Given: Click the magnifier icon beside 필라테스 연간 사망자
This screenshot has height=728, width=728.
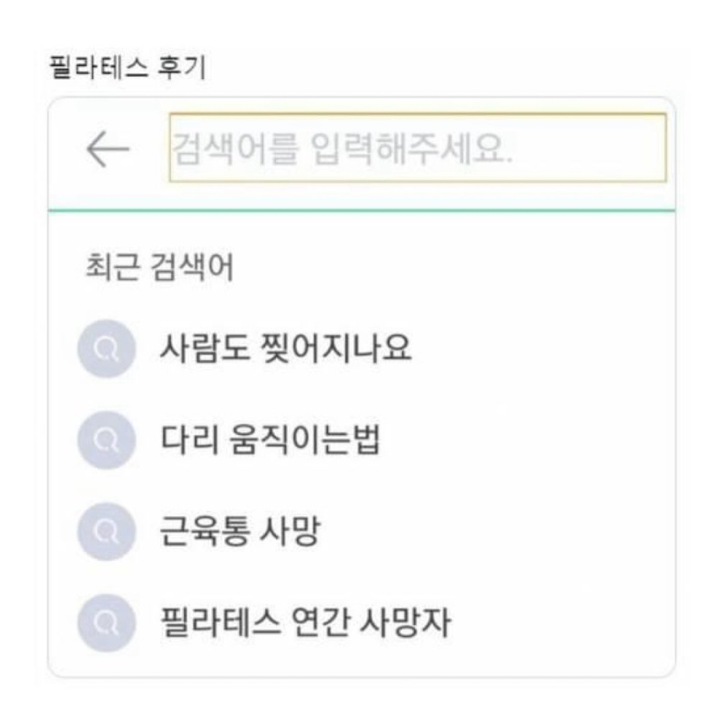Looking at the screenshot, I should (x=105, y=622).
